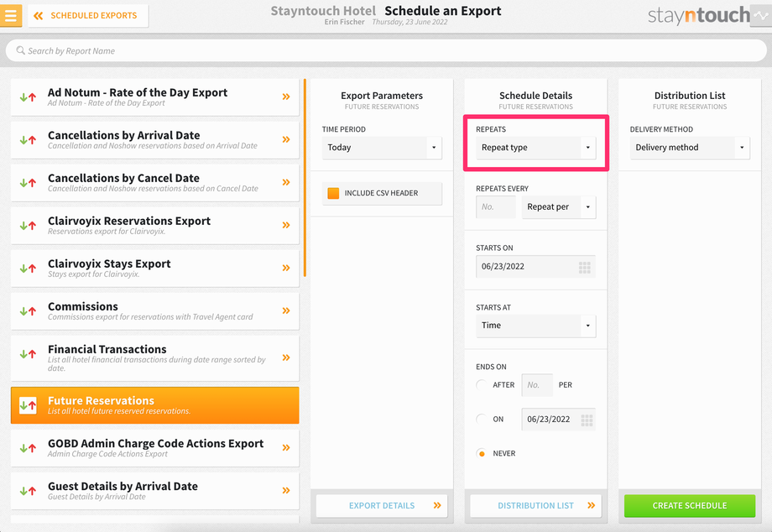This screenshot has height=532, width=772.
Task: Select the On radio button under Ends On
Action: (x=482, y=420)
